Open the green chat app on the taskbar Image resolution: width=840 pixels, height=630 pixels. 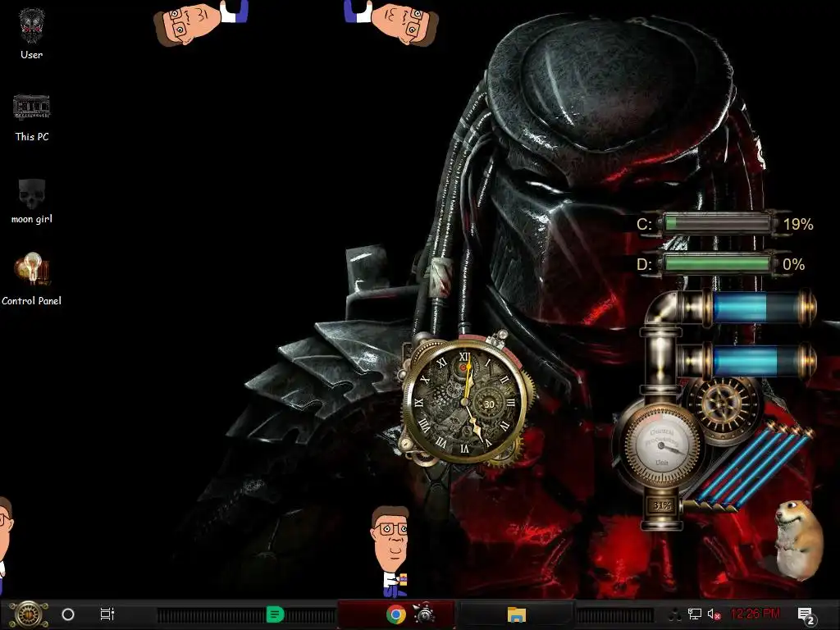275,614
